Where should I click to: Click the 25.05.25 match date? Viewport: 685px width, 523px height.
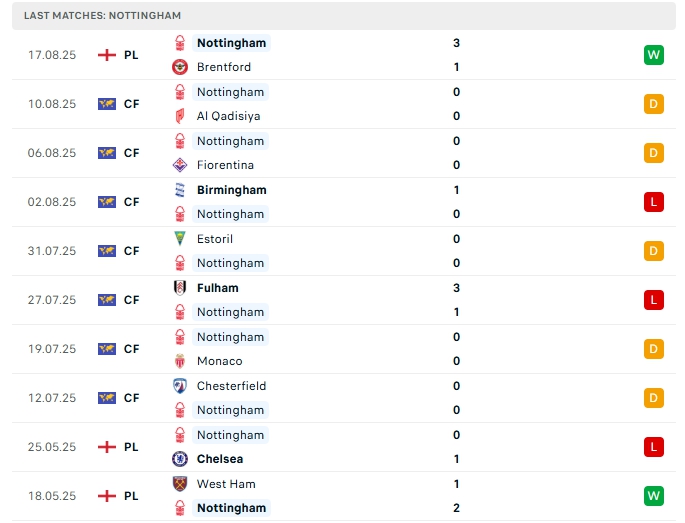pyautogui.click(x=52, y=447)
